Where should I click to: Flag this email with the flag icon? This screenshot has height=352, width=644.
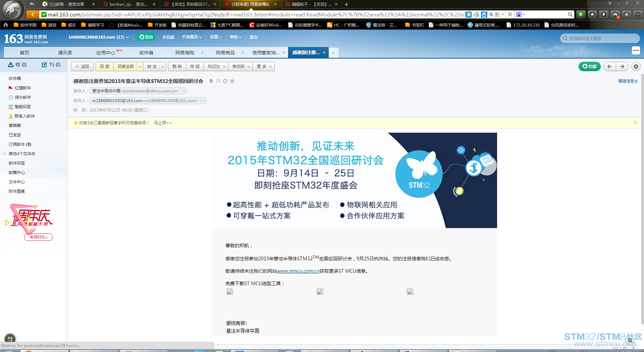219,81
